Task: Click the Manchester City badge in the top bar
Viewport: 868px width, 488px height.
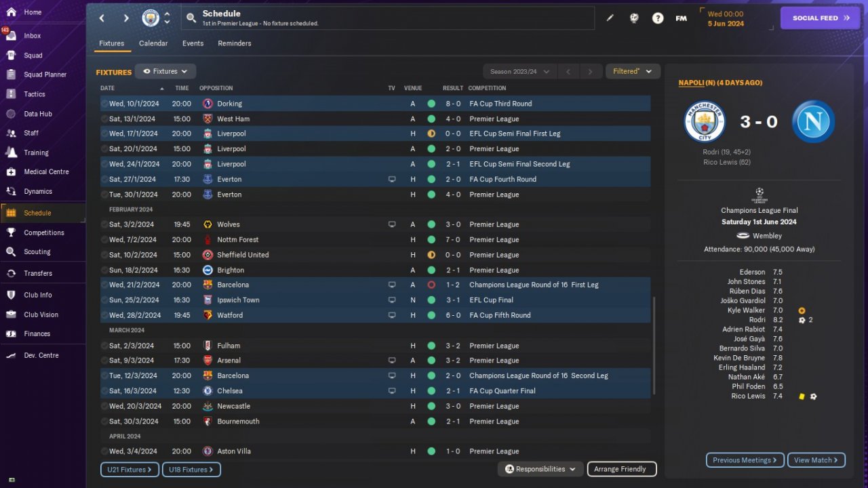Action: coord(151,18)
